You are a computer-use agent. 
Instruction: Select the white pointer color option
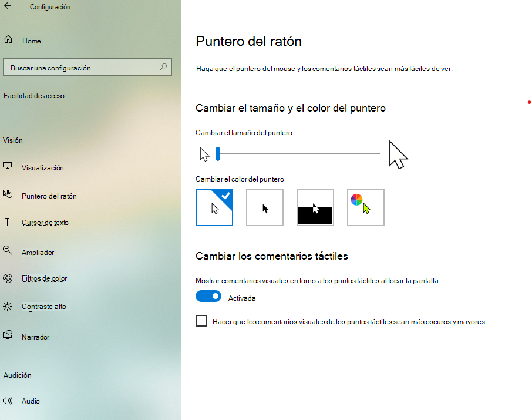(214, 207)
